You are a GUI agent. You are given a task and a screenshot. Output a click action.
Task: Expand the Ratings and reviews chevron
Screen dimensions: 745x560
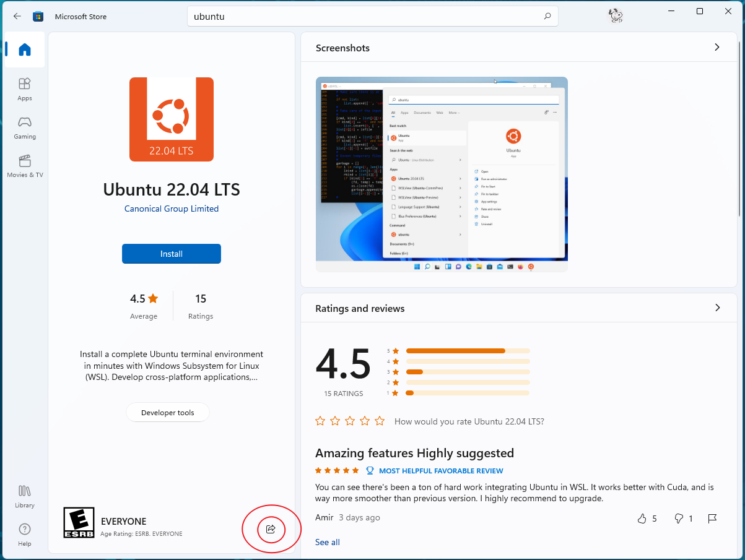point(717,308)
